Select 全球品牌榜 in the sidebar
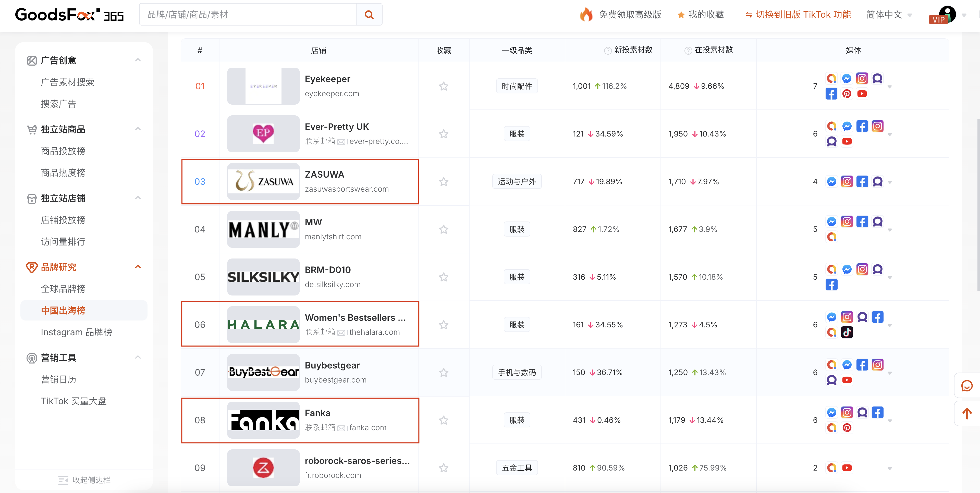The height and width of the screenshot is (493, 980). click(63, 289)
